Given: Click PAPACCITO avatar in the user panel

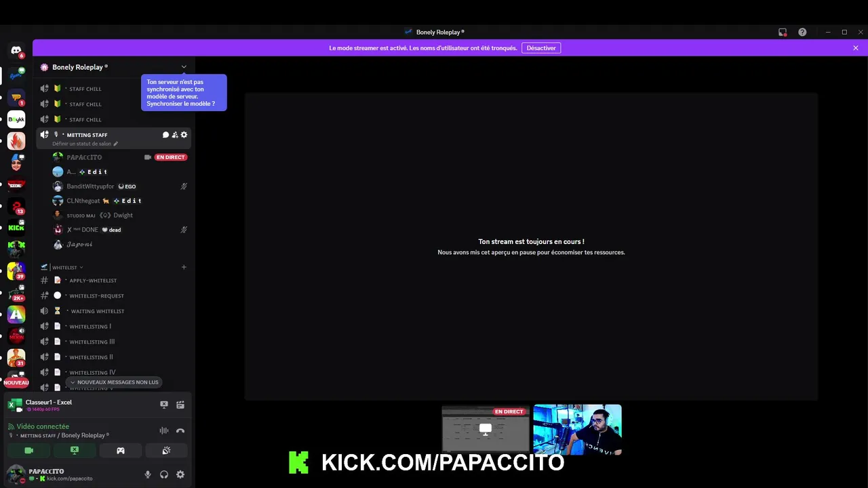Looking at the screenshot, I should pos(16,474).
